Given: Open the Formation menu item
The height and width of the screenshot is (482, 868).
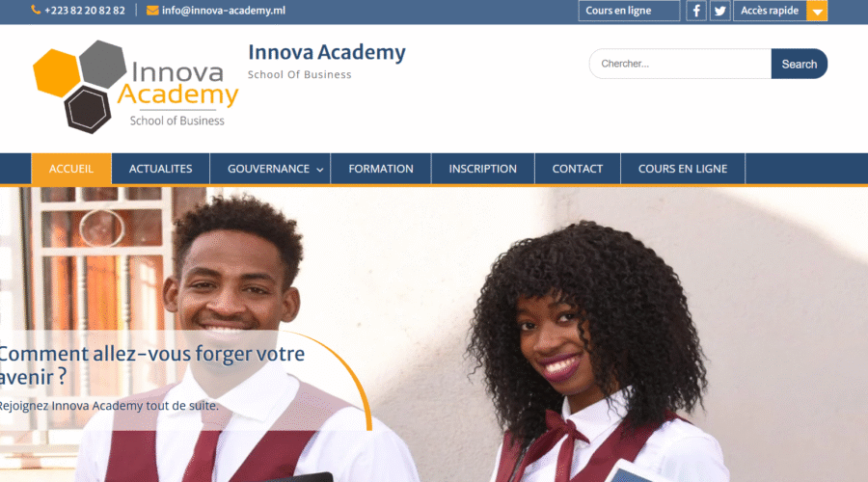Looking at the screenshot, I should click(x=381, y=169).
